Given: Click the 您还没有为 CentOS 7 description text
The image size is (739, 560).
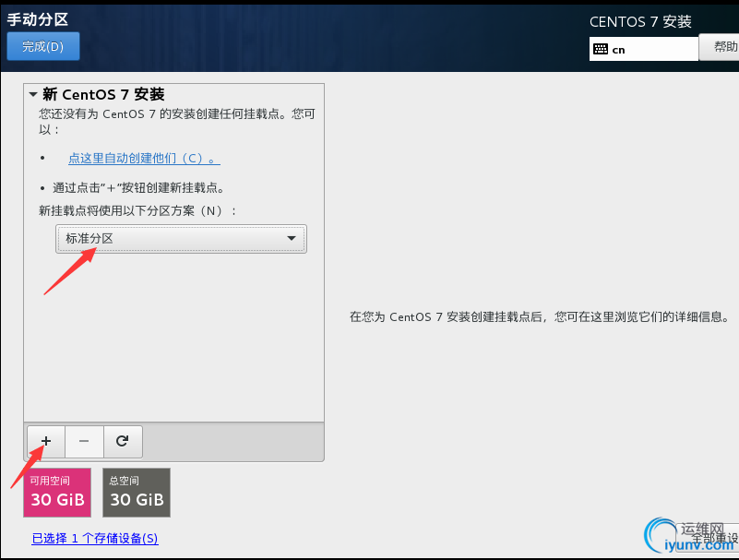Looking at the screenshot, I should click(177, 122).
